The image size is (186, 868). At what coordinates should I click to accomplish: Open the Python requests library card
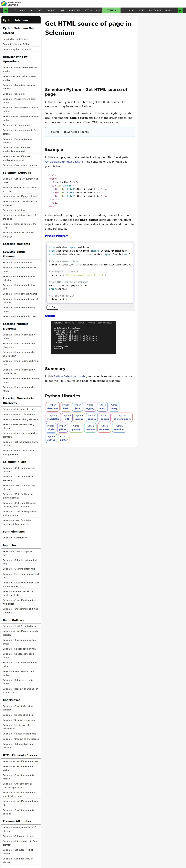pyautogui.click(x=104, y=428)
